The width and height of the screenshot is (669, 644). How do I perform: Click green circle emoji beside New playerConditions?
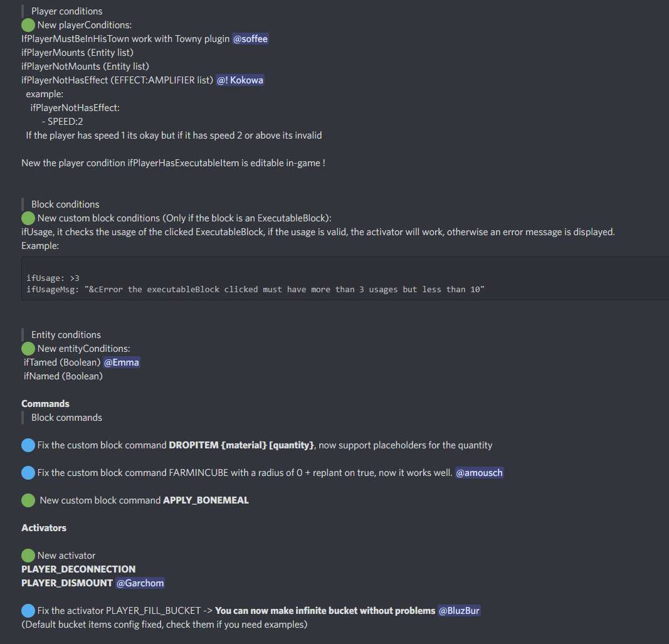(x=28, y=25)
